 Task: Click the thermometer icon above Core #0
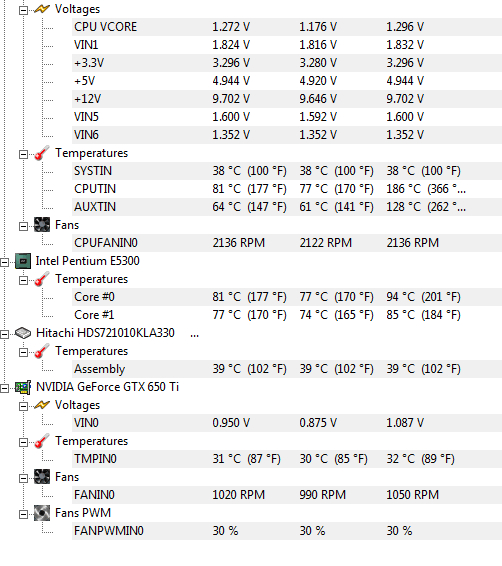42,279
